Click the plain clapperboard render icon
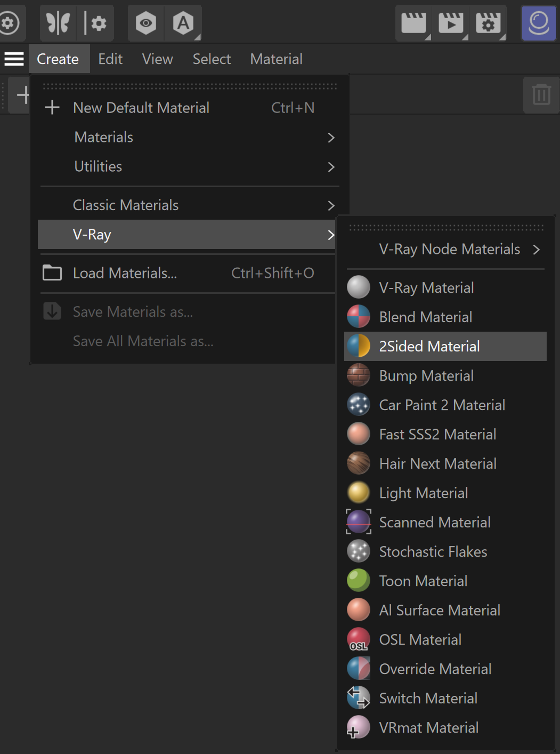Screen dimensions: 560x754 pos(413,23)
